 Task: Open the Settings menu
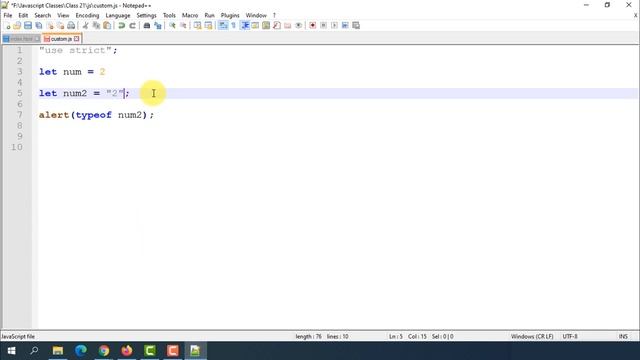point(146,16)
